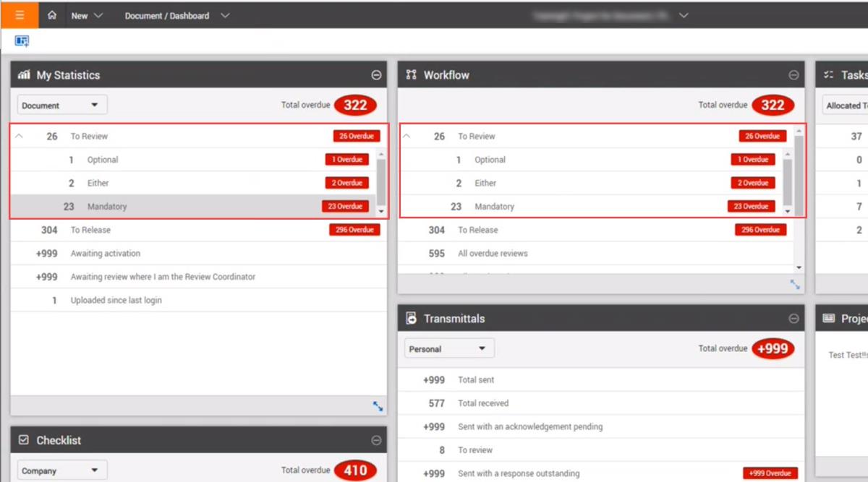This screenshot has height=482, width=868.
Task: Open the Personal dropdown in Transmittals
Action: coord(449,348)
